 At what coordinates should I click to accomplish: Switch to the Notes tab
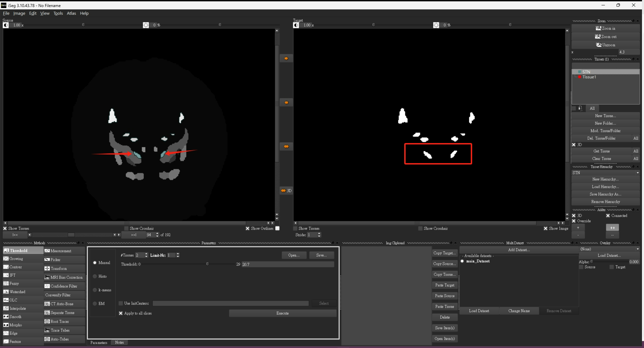tap(119, 342)
